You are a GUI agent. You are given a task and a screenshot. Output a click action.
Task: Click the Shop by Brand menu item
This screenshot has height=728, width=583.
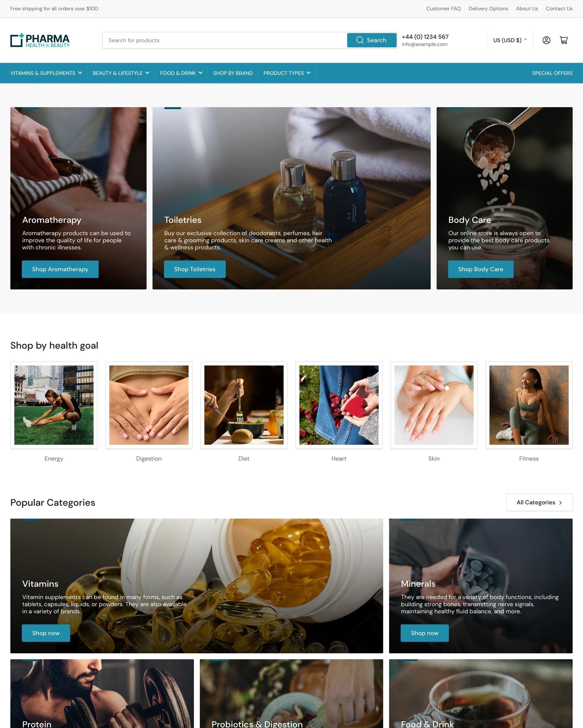point(233,73)
